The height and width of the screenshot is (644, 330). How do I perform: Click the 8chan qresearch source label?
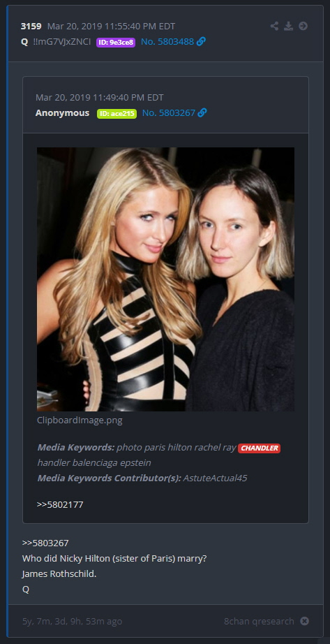[259, 621]
